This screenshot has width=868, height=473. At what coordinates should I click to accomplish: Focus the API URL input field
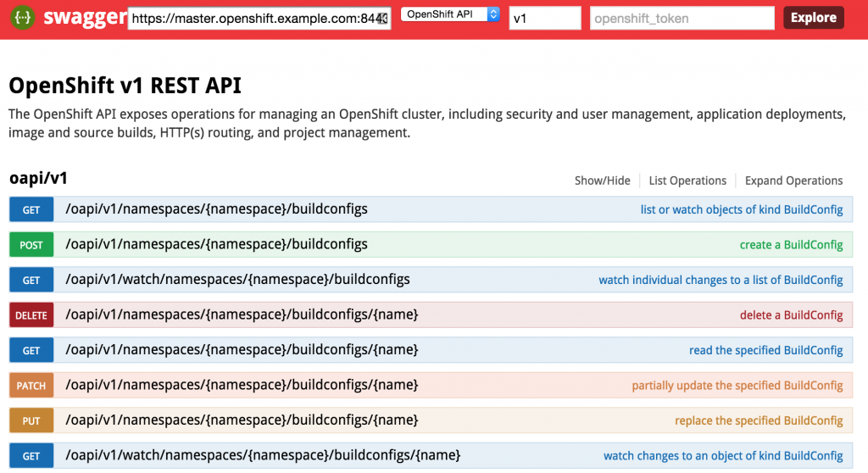pos(259,19)
